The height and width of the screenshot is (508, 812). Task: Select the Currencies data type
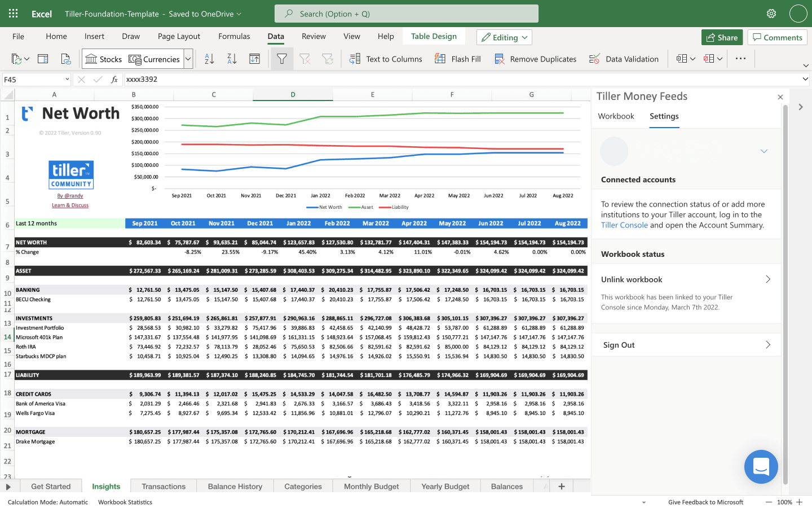pos(154,59)
